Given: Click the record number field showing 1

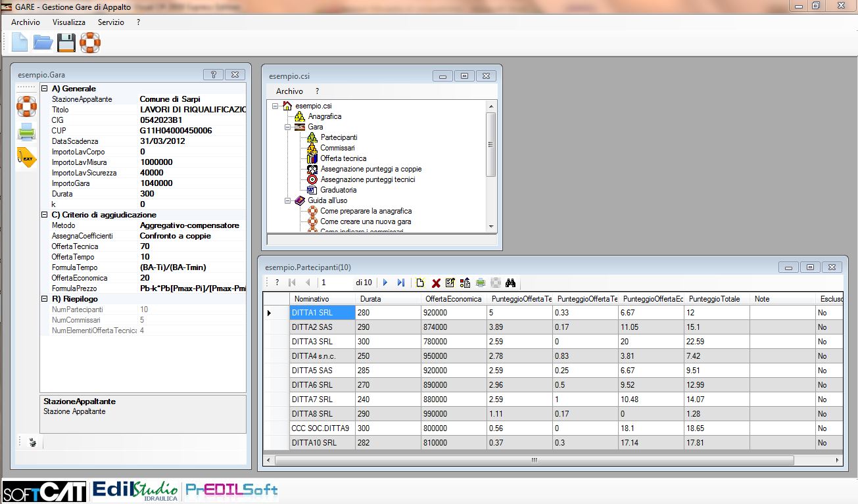Looking at the screenshot, I should pyautogui.click(x=335, y=283).
